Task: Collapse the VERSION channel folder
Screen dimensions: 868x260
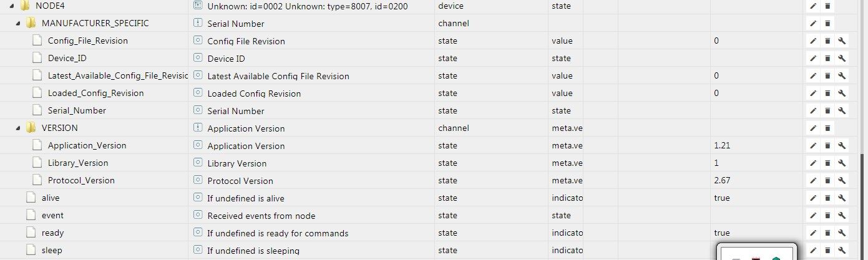Action: (17, 128)
